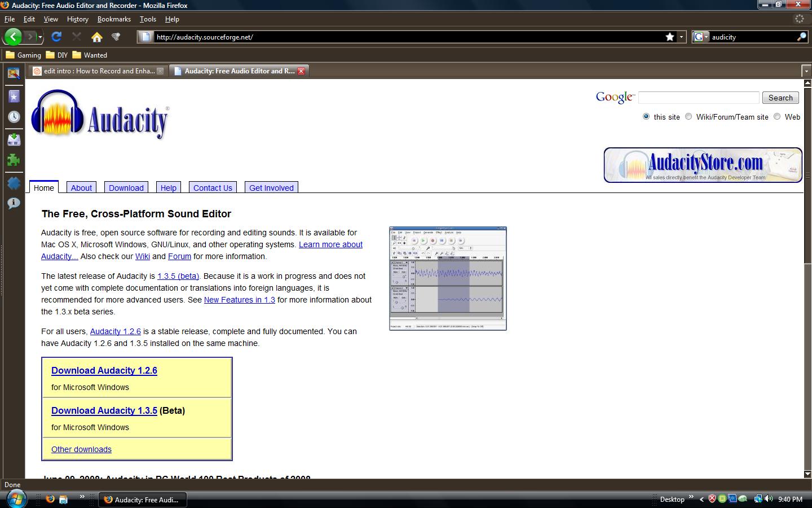Screen dimensions: 812x508
Task: Click the page scrollbar up arrow
Action: (807, 84)
